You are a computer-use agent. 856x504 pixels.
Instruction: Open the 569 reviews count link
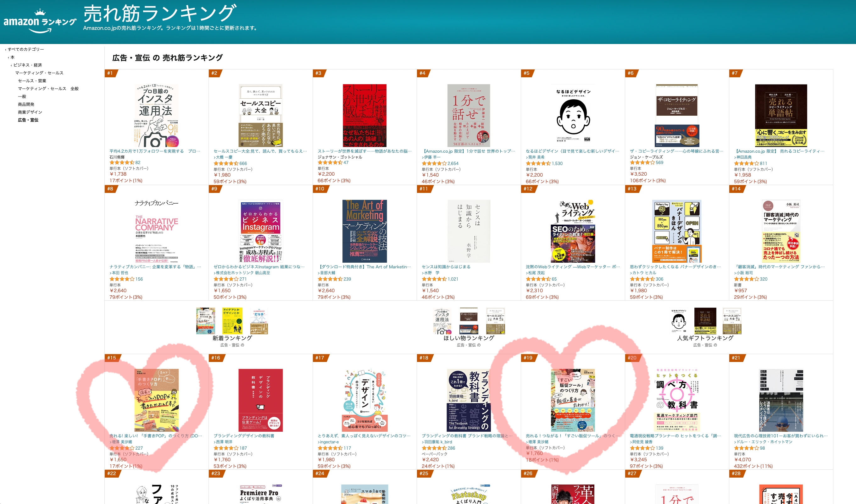(x=659, y=162)
